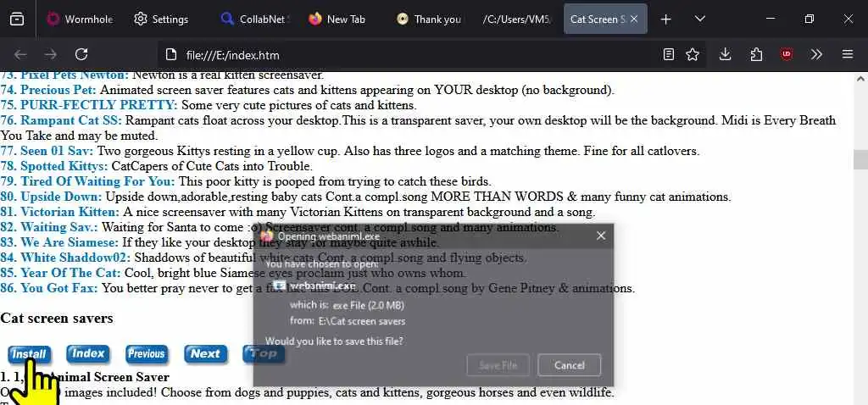868x405 pixels.
Task: Close the Cat Screen Savers tab
Action: [634, 19]
